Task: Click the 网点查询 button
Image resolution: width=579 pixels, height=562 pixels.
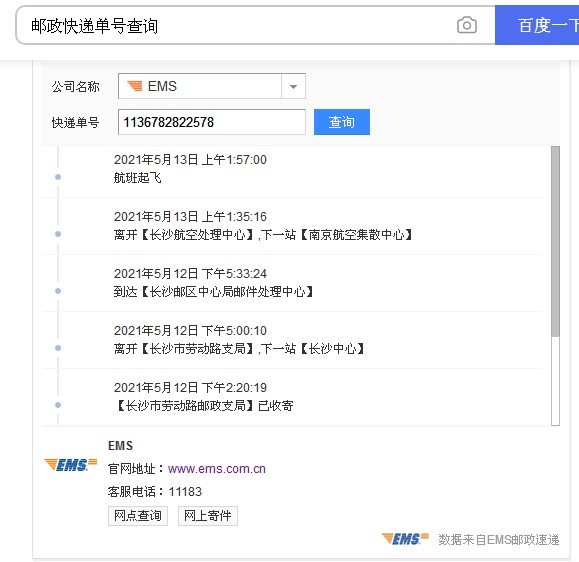Action: click(138, 515)
